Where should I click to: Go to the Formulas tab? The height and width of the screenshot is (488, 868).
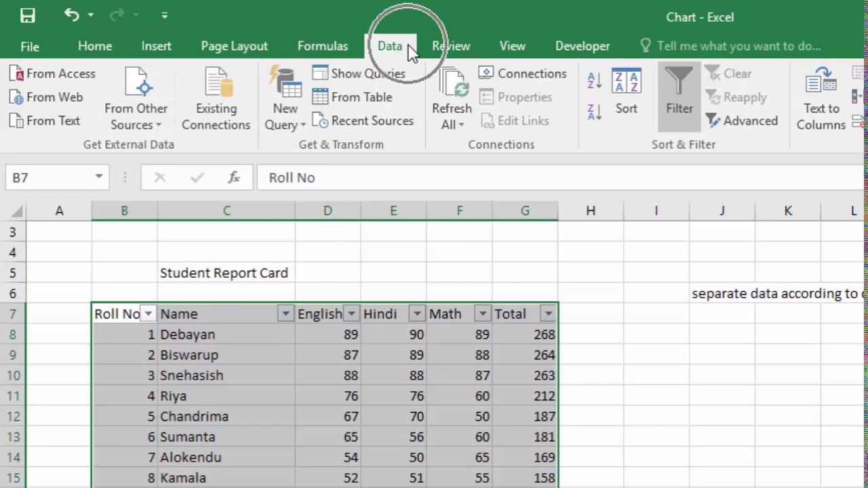[x=323, y=46]
